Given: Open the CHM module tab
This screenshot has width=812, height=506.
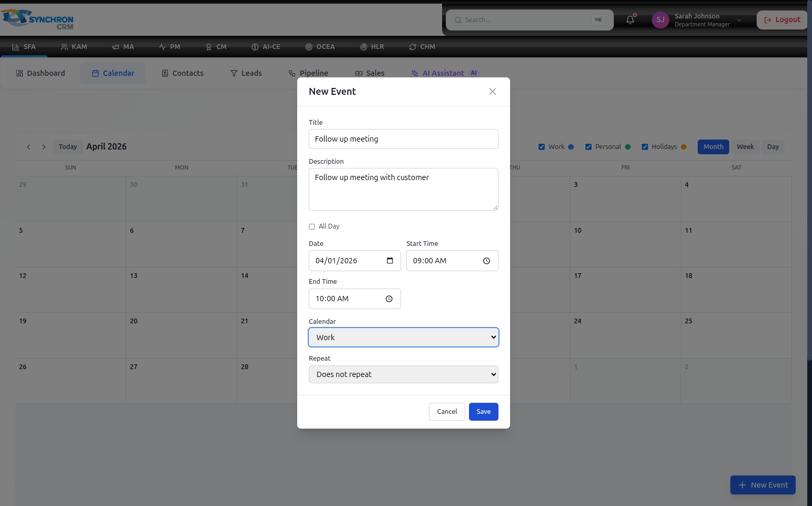Looking at the screenshot, I should [x=422, y=47].
